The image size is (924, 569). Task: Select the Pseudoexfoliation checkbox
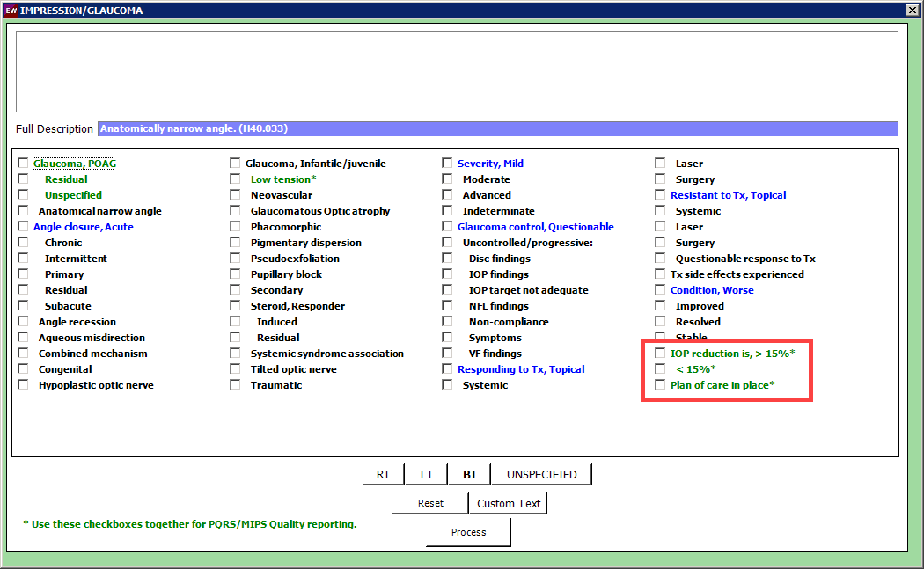click(x=235, y=259)
